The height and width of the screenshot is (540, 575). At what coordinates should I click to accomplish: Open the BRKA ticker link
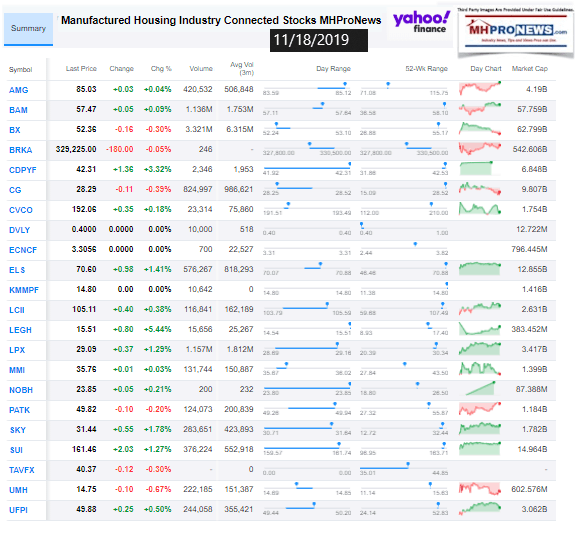click(x=21, y=150)
